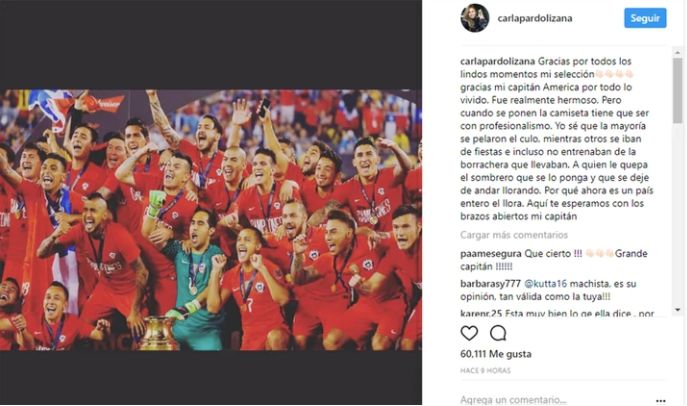
Task: Click the comments scrollbar track below thumb
Action: 678,214
